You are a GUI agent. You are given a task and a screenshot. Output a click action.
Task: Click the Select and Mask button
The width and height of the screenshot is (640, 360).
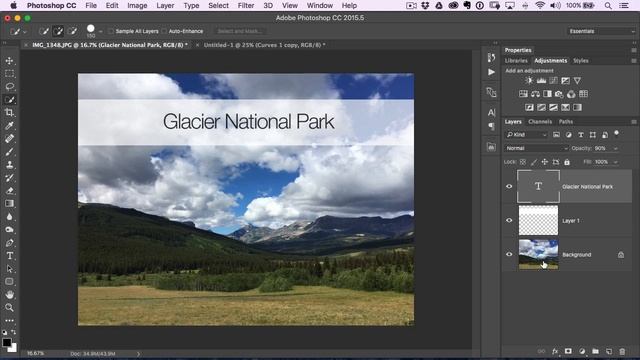point(240,31)
